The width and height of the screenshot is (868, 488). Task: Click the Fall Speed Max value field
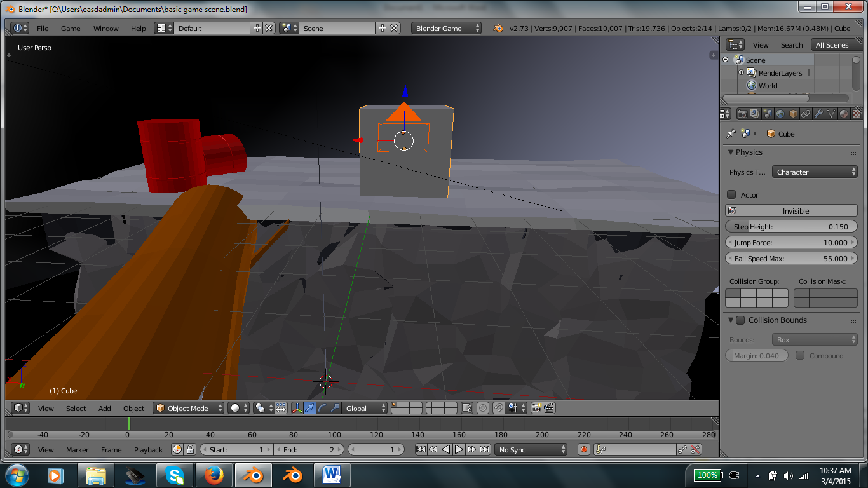[x=791, y=258]
